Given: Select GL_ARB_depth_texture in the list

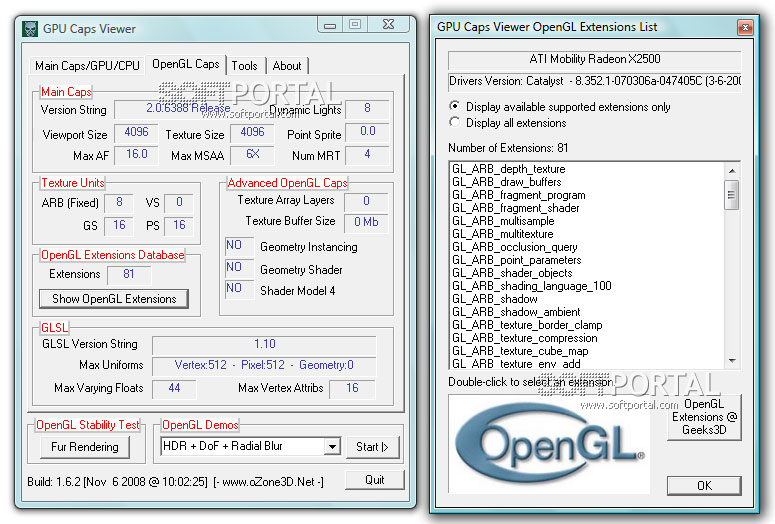Looking at the screenshot, I should point(509,169).
